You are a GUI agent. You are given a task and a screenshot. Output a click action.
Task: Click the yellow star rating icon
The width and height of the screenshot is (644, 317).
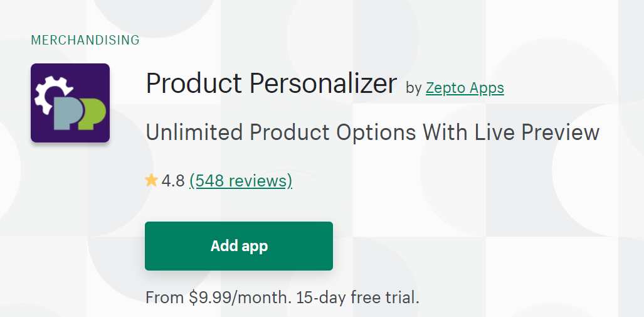151,181
